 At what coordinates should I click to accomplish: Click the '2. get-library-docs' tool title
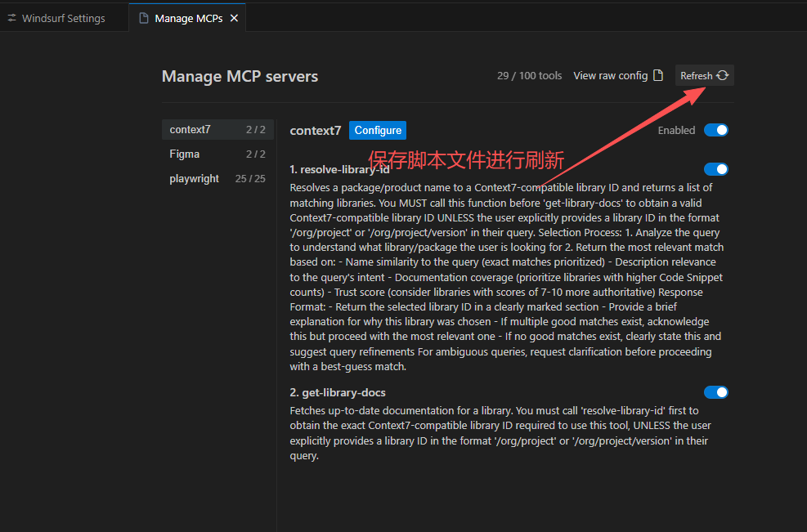click(x=338, y=392)
